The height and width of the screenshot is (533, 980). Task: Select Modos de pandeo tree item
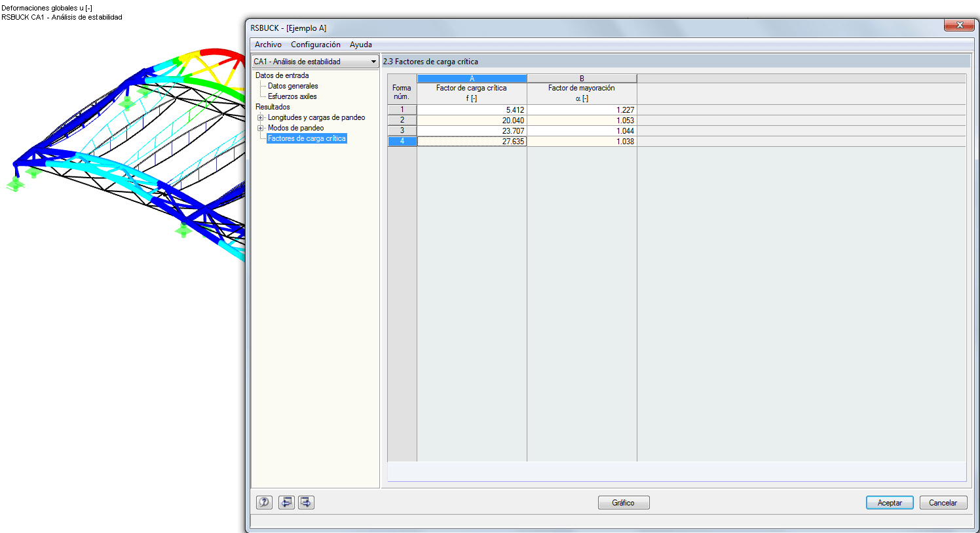coord(295,128)
